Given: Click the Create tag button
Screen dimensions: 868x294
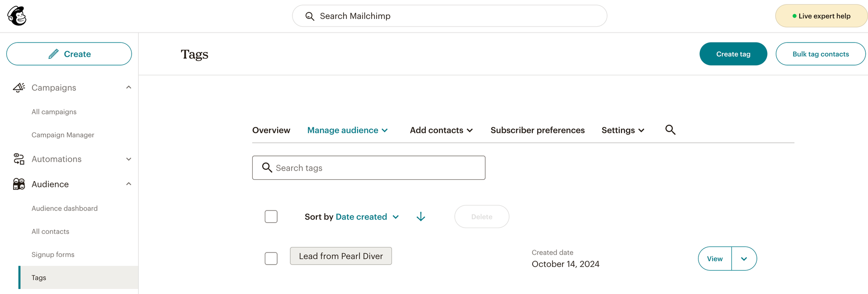Looking at the screenshot, I should (x=733, y=54).
